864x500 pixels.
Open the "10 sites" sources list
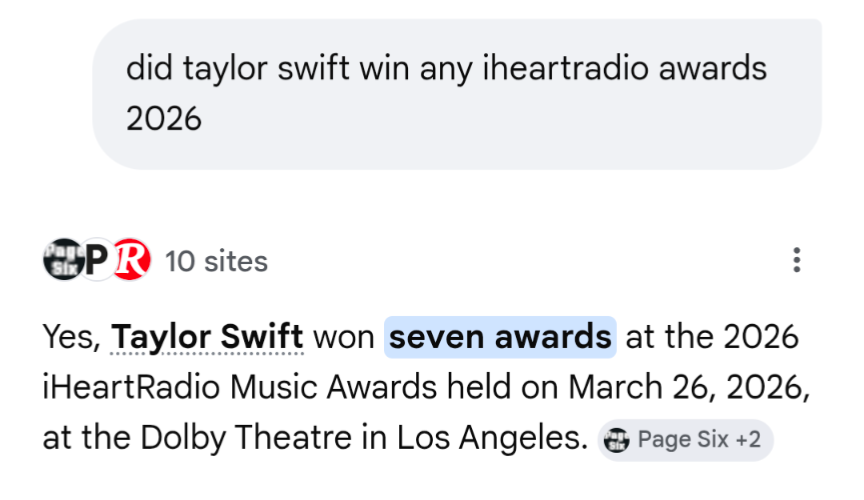[x=216, y=262]
